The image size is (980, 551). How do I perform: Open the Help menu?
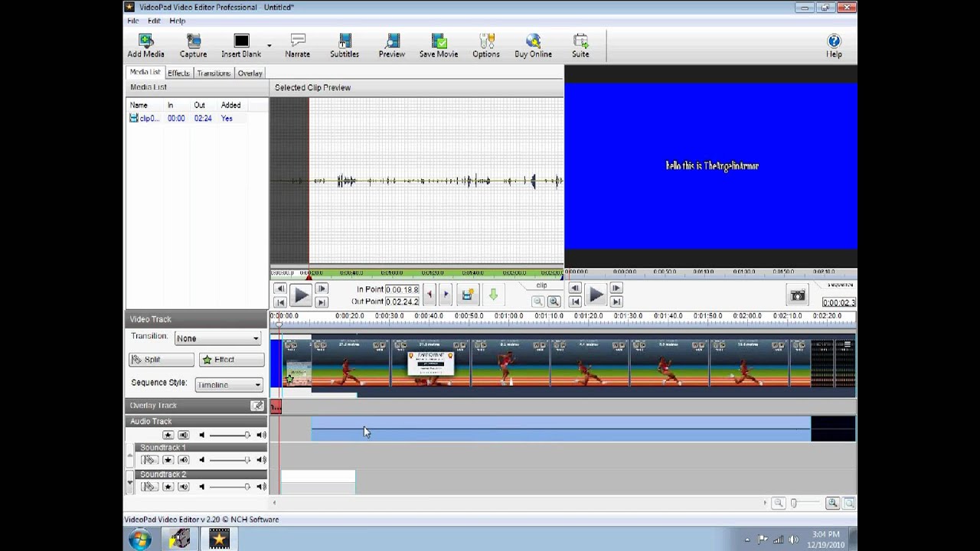[x=177, y=21]
